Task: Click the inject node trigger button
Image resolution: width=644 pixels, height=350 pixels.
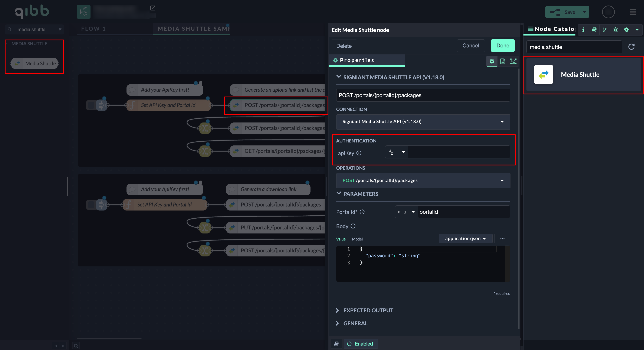Action: (91, 105)
